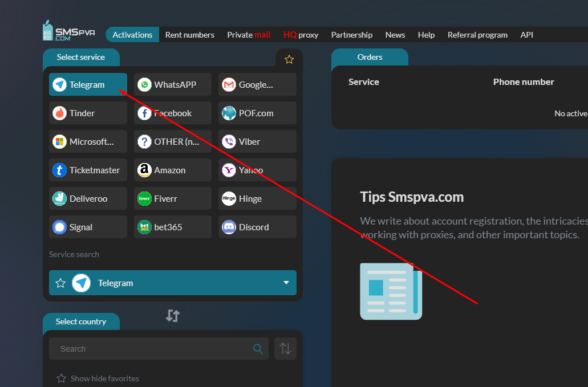Choose the POF.com service tile

pyautogui.click(x=257, y=113)
